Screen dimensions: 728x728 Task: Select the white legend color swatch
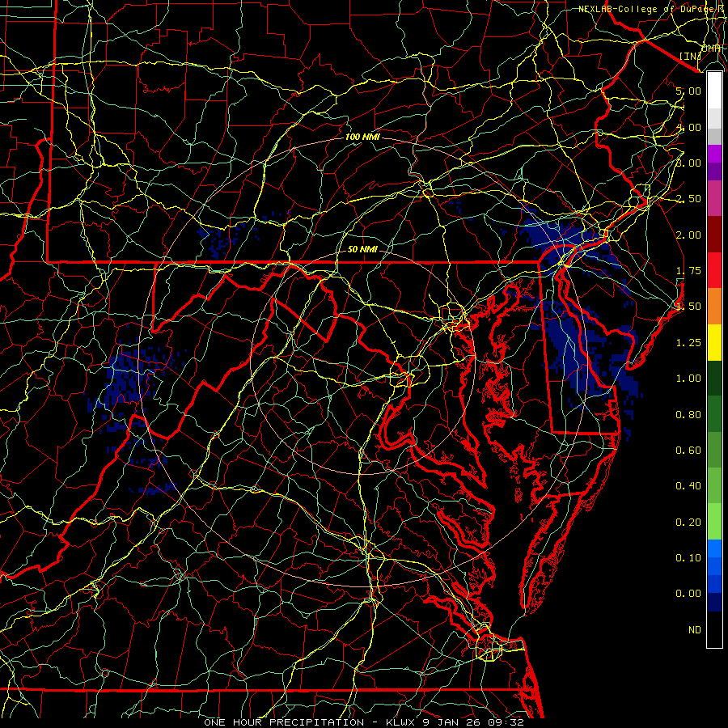tap(714, 91)
